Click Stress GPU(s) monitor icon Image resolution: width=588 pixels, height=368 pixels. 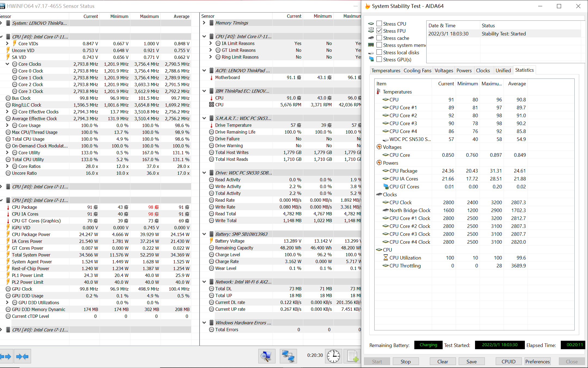point(371,59)
